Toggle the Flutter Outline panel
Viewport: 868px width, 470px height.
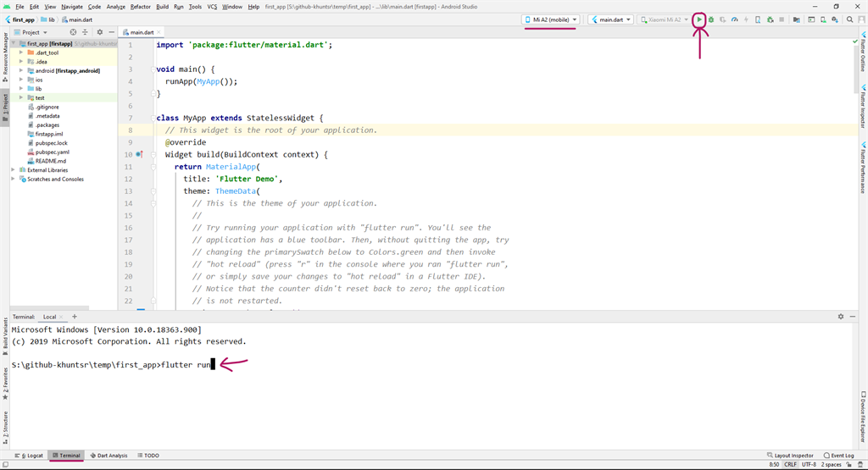click(863, 52)
